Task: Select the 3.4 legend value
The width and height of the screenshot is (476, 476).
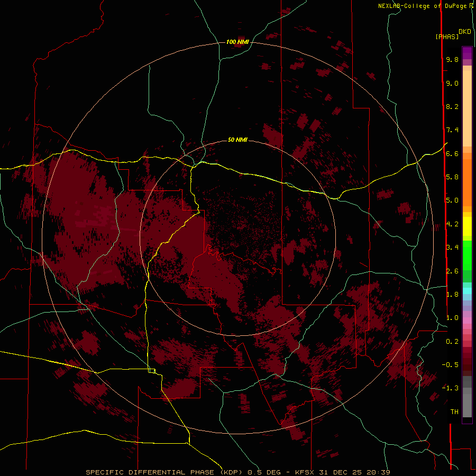Action: coord(452,248)
